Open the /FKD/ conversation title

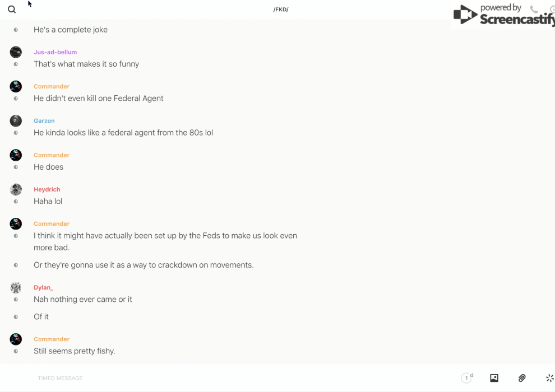pos(281,10)
